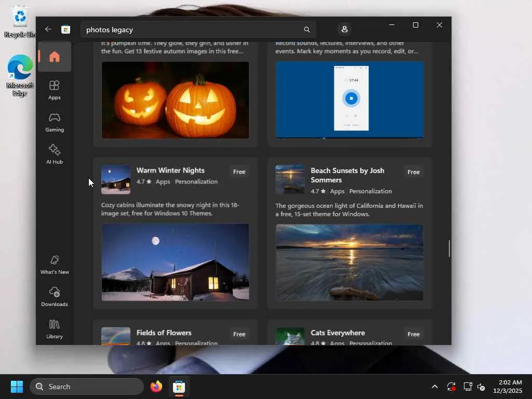Image resolution: width=532 pixels, height=399 pixels.
Task: Click Free button for Warm Winter Nights
Action: 239,171
